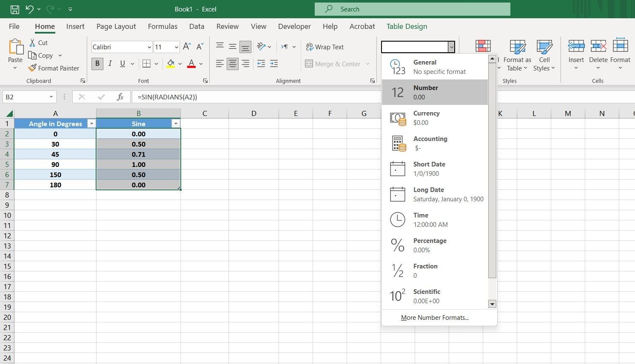635x364 pixels.
Task: Switch to the Insert tab
Action: [75, 26]
